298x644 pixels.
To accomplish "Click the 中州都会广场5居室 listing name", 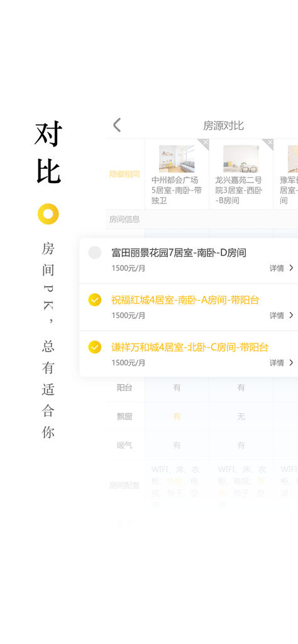I will click(177, 190).
